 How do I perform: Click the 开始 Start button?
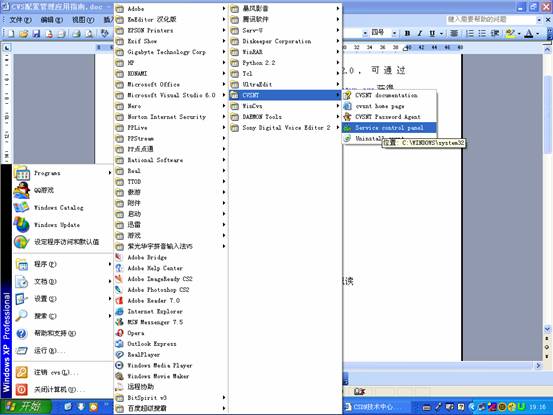(26, 407)
